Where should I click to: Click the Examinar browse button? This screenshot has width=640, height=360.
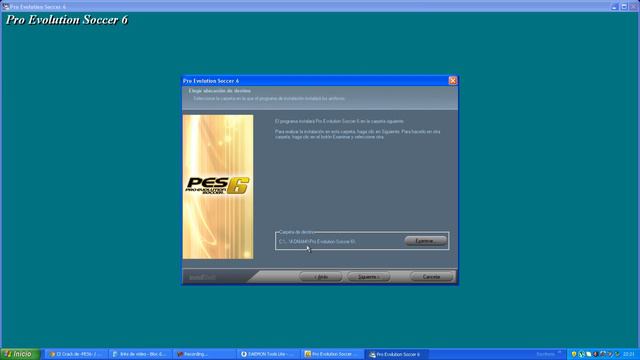[x=425, y=241]
